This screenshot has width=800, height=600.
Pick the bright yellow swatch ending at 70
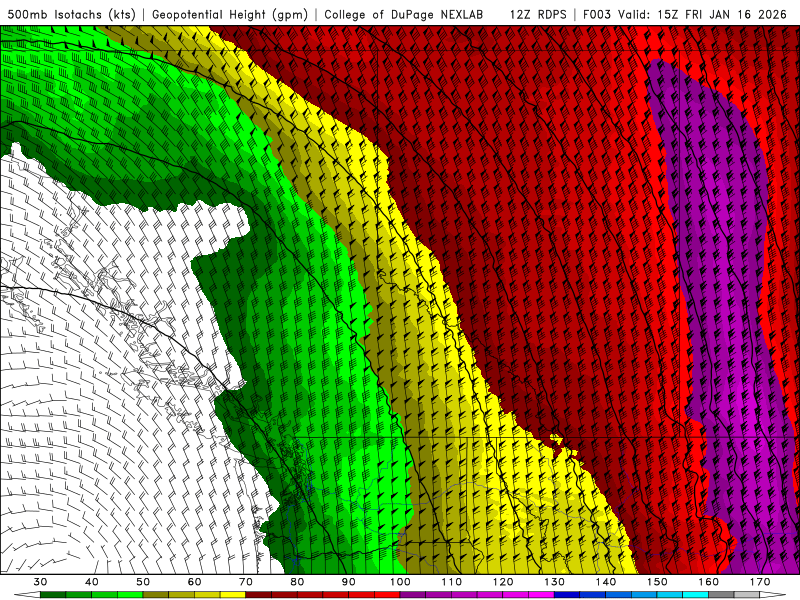[x=233, y=595]
